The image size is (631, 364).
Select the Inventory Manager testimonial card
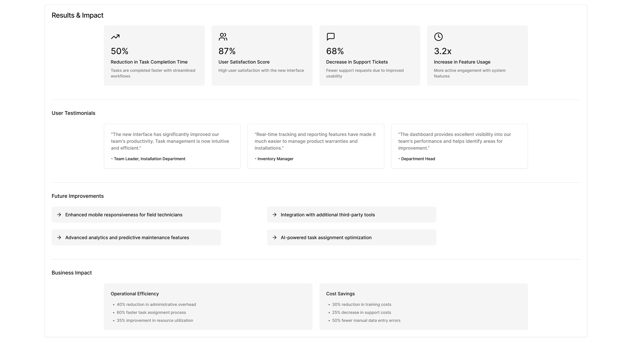(x=316, y=146)
